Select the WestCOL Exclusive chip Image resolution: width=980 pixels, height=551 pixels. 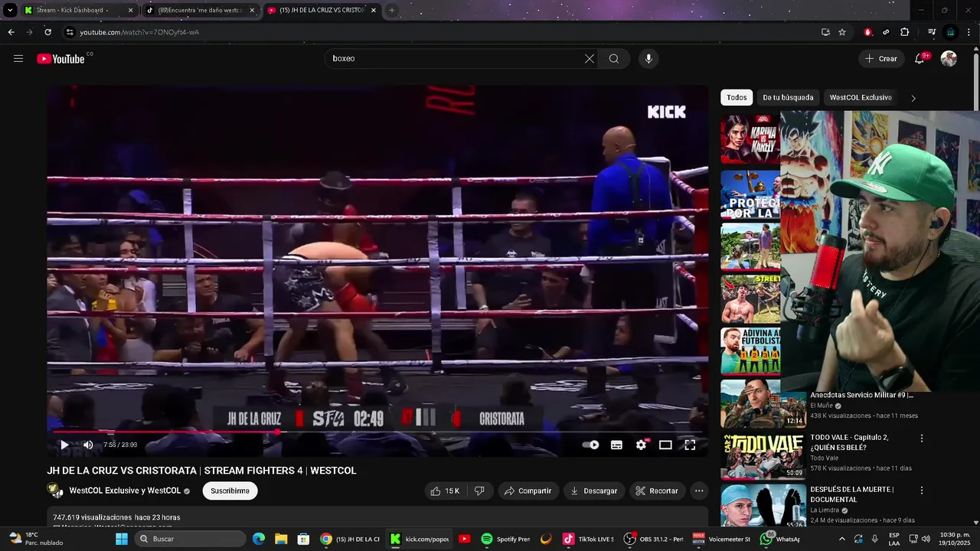[x=861, y=97]
